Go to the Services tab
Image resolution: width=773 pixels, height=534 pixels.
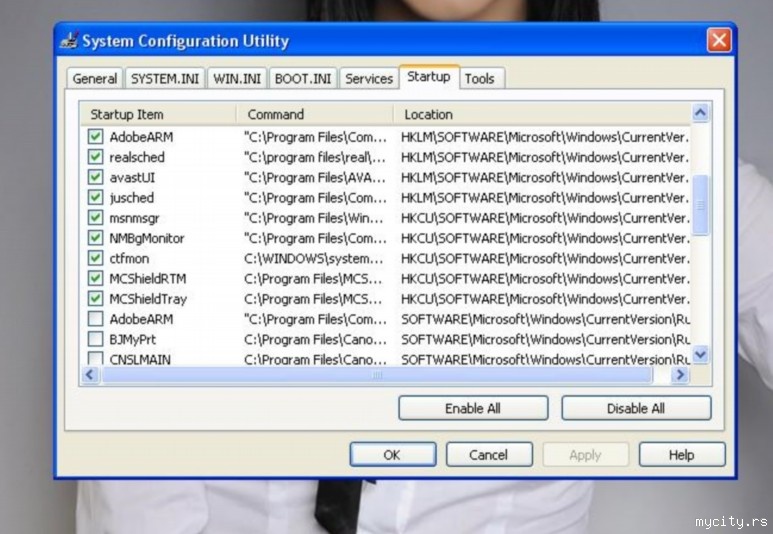coord(369,78)
